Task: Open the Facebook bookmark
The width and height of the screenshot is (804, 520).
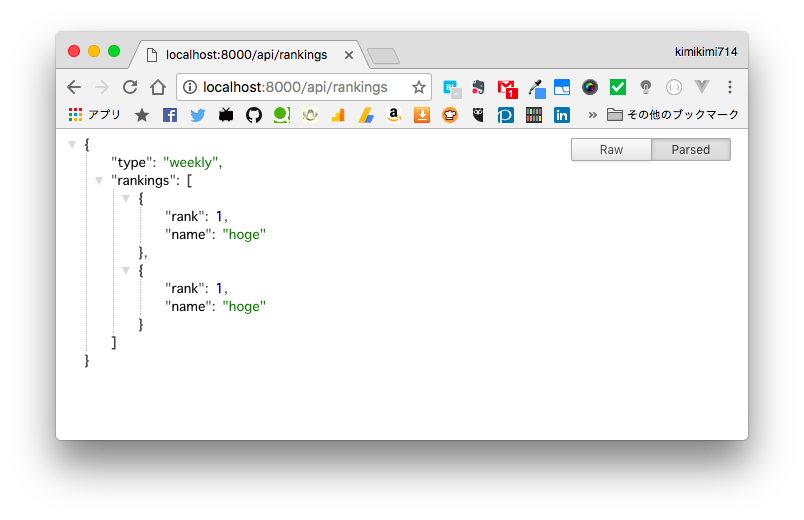Action: point(170,115)
